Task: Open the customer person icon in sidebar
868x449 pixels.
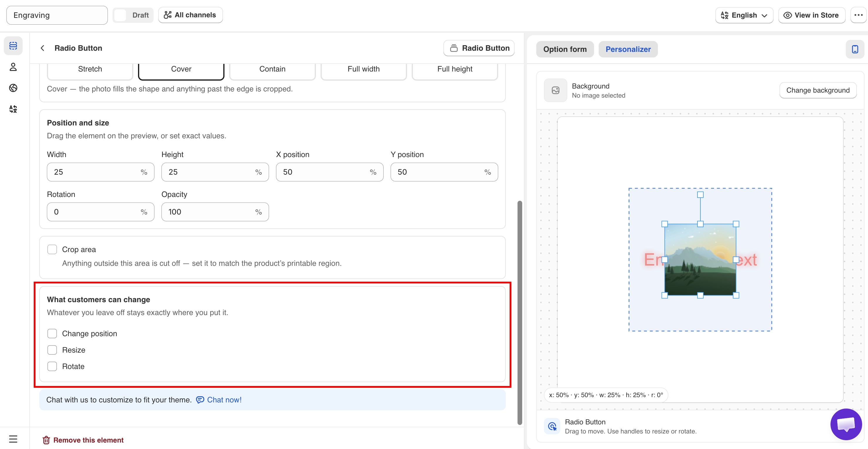Action: click(13, 67)
